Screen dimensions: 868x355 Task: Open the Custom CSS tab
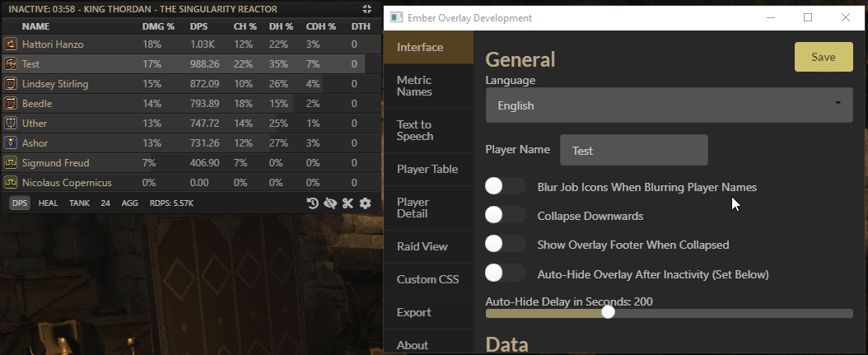pos(428,279)
